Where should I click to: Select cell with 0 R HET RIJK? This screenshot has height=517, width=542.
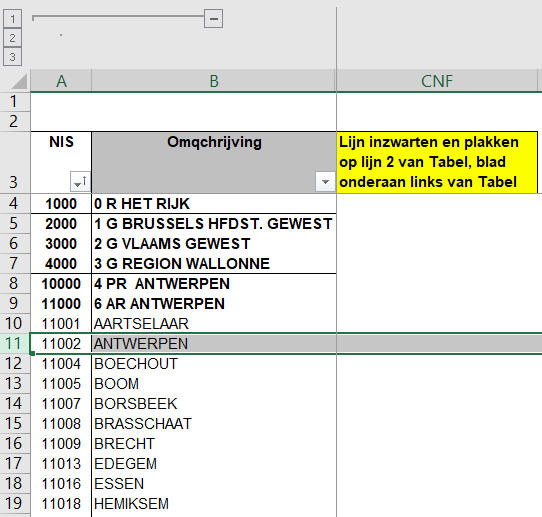tap(214, 204)
